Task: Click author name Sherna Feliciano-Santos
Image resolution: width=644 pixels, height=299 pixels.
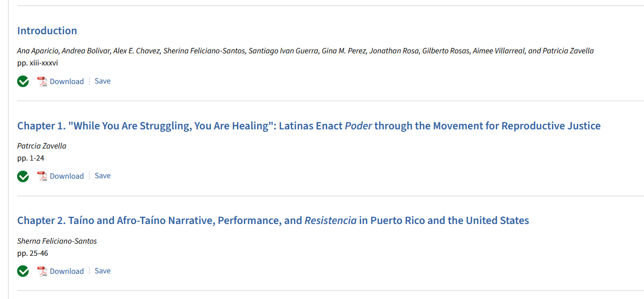Action: [57, 241]
